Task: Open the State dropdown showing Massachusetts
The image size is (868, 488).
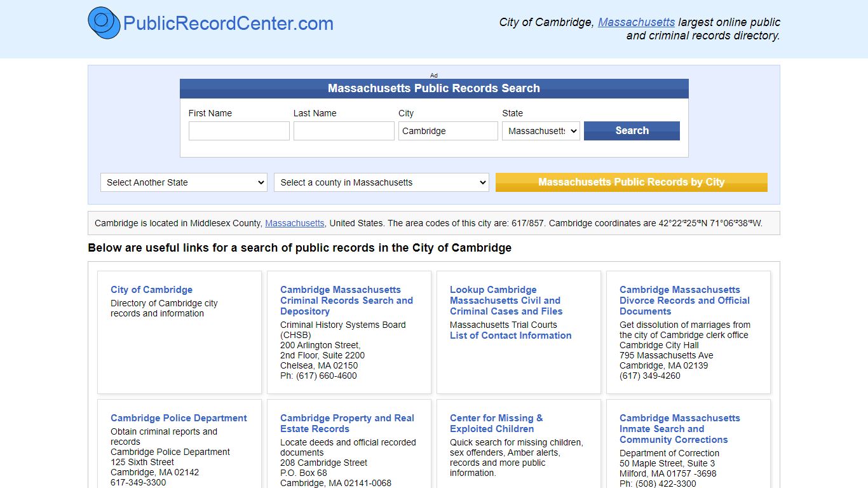Action: pos(541,131)
